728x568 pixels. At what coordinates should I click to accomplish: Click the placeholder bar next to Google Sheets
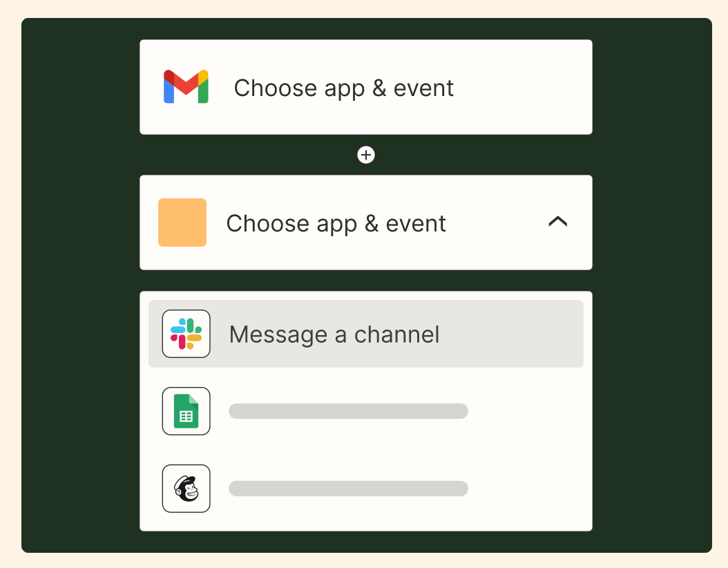[x=348, y=411]
